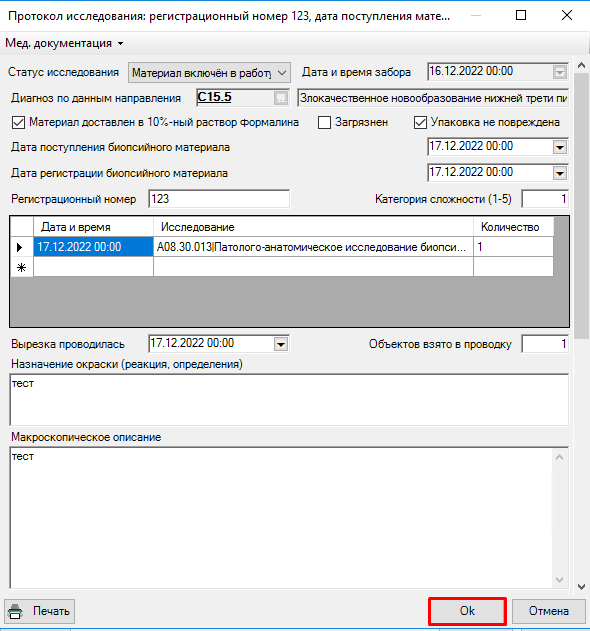The height and width of the screenshot is (631, 590).
Task: Select current row arrow marker in table
Action: tap(19, 247)
